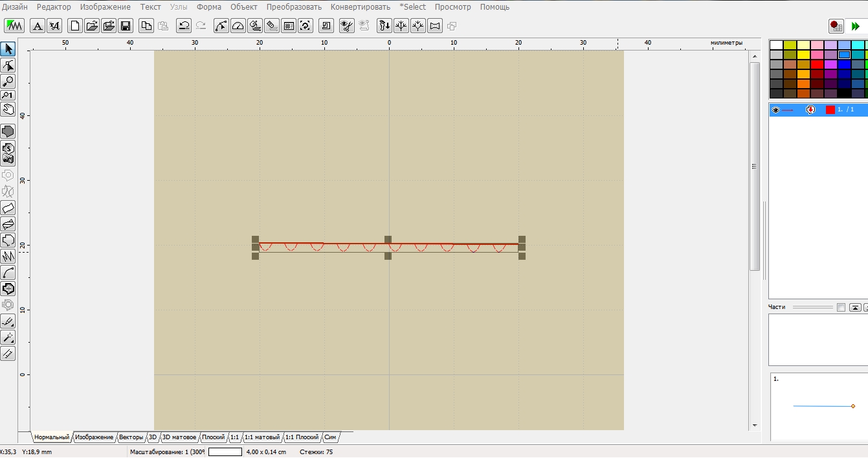This screenshot has width=868, height=458.
Task: Open the Конвертировать menu
Action: [360, 7]
